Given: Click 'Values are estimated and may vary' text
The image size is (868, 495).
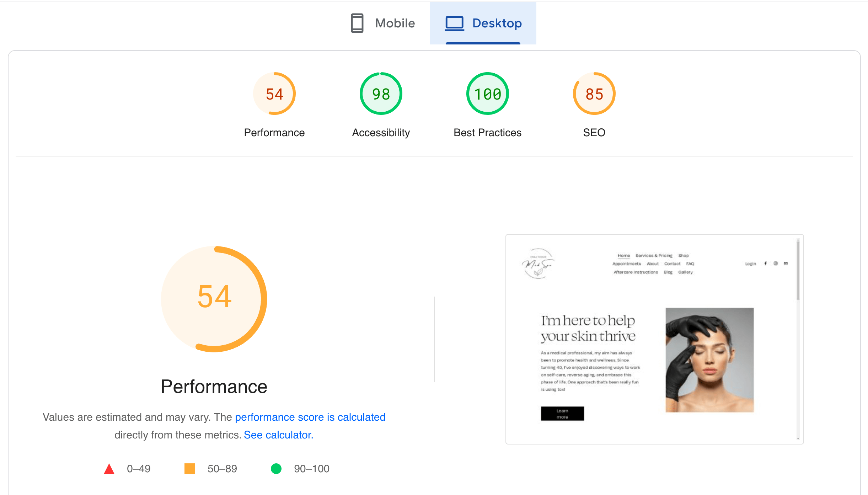Looking at the screenshot, I should click(x=127, y=417).
